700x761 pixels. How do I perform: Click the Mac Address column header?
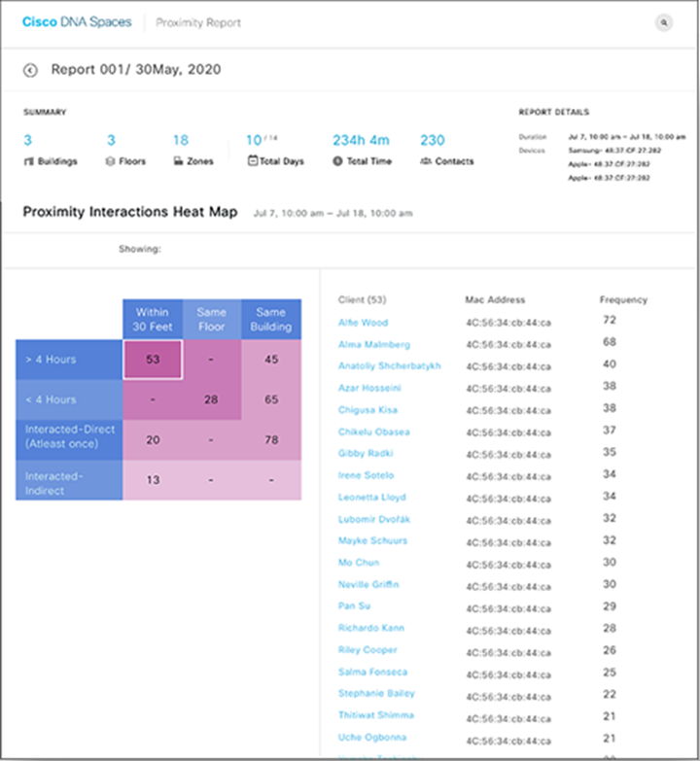click(495, 299)
